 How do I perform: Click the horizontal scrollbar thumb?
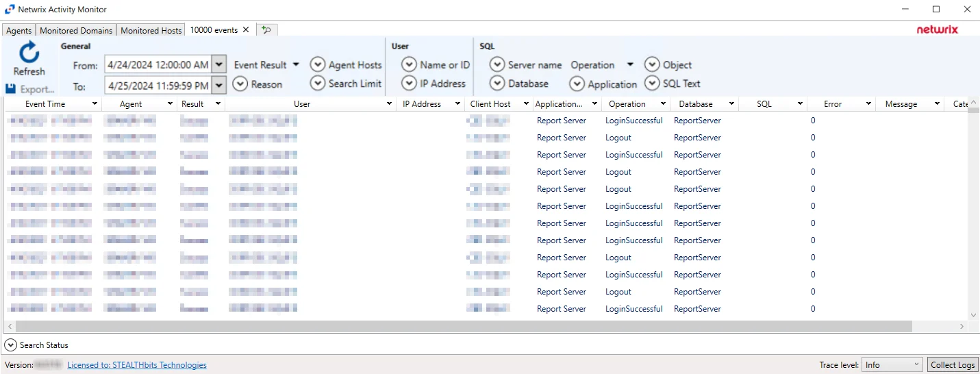click(464, 327)
